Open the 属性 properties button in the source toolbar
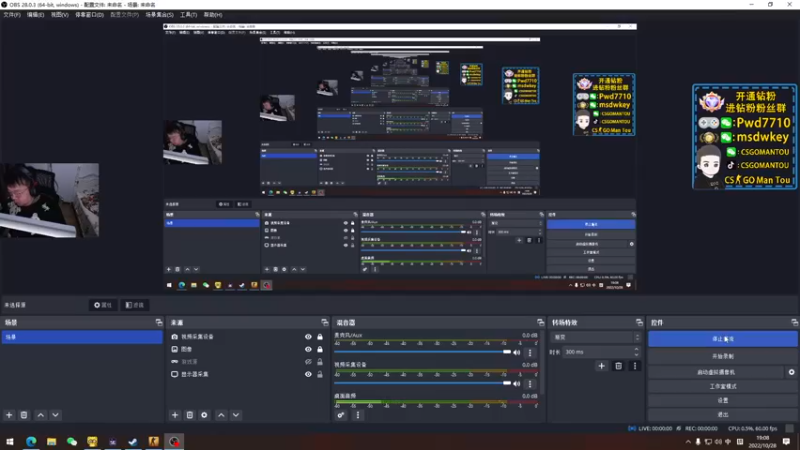 pyautogui.click(x=103, y=305)
